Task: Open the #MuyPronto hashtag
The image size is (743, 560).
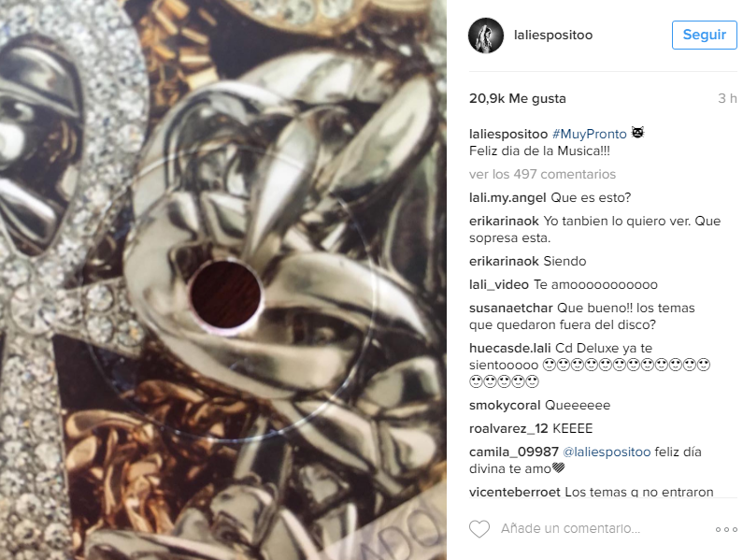Action: pos(590,135)
